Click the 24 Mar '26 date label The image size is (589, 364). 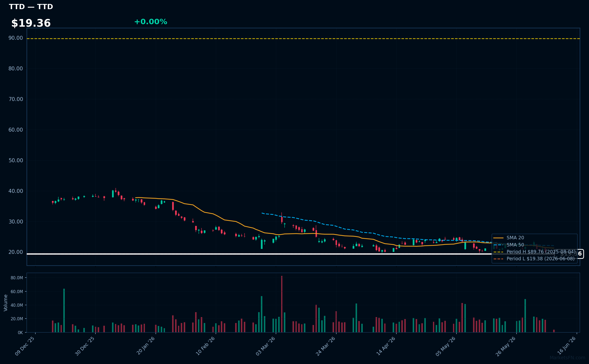pyautogui.click(x=326, y=346)
